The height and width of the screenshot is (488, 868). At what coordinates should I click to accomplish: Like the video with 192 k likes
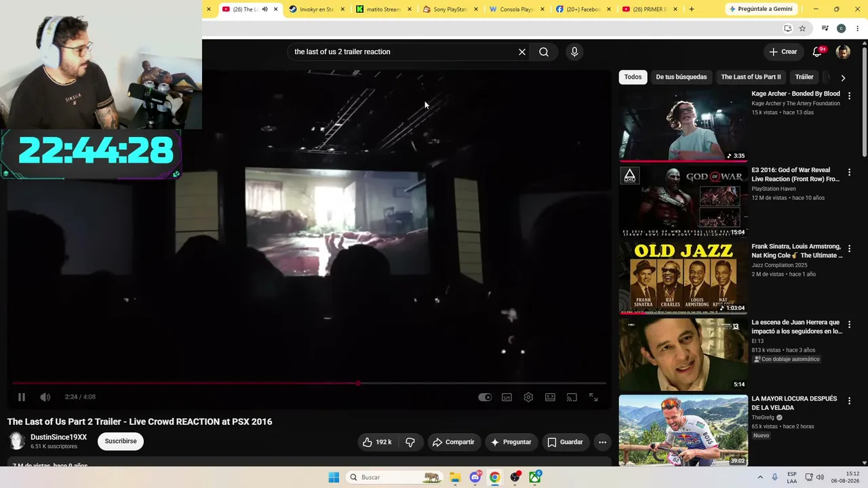[377, 442]
